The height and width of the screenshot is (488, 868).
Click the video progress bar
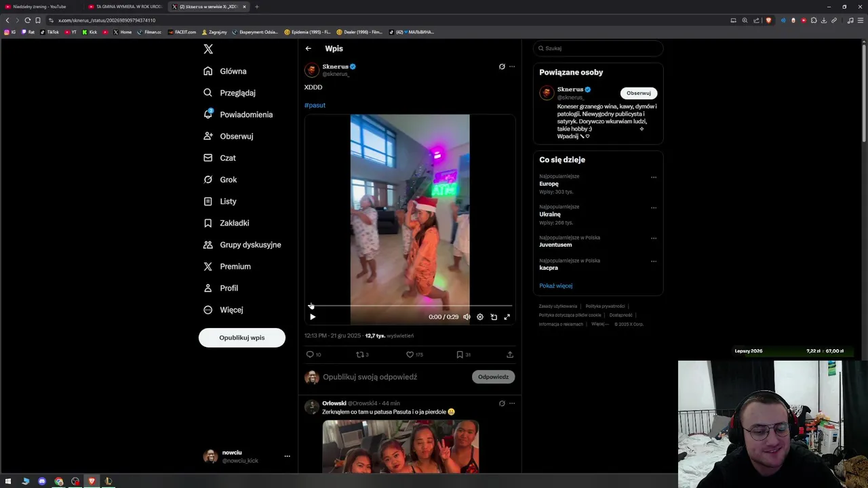[x=410, y=306]
